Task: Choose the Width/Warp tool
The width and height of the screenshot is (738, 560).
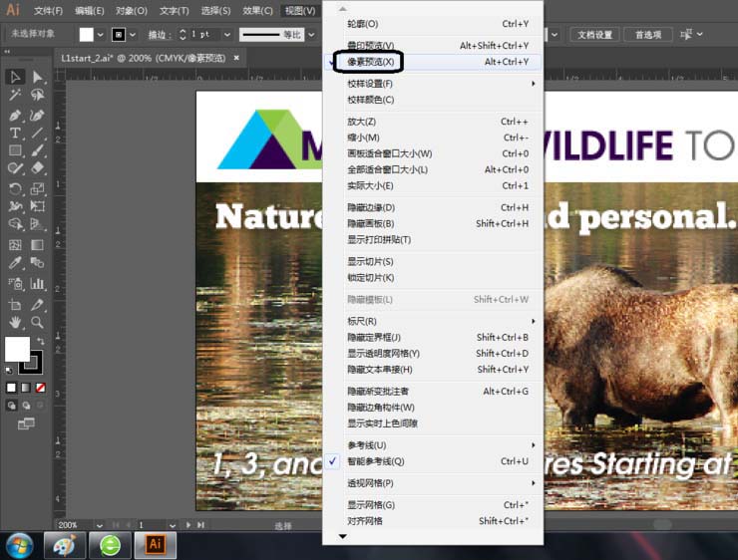Action: pos(15,206)
